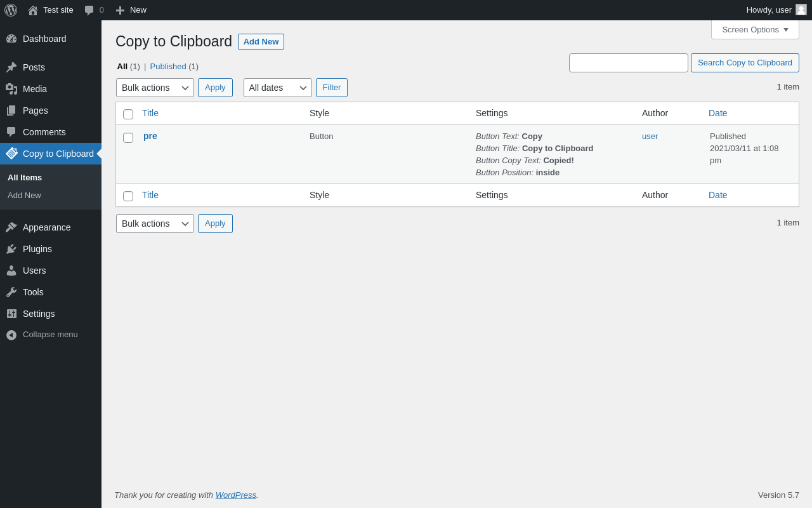Image resolution: width=812 pixels, height=508 pixels.
Task: Click the Button Text: Copy setting line
Action: (509, 136)
